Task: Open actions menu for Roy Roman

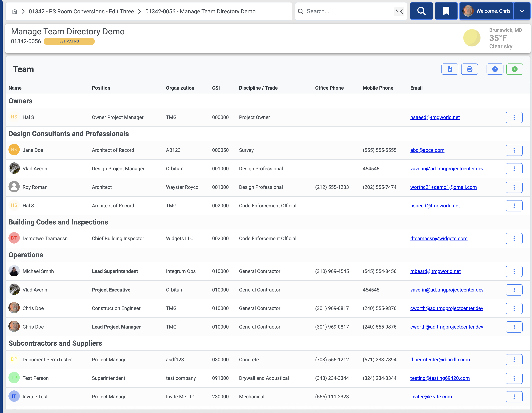Action: click(514, 187)
